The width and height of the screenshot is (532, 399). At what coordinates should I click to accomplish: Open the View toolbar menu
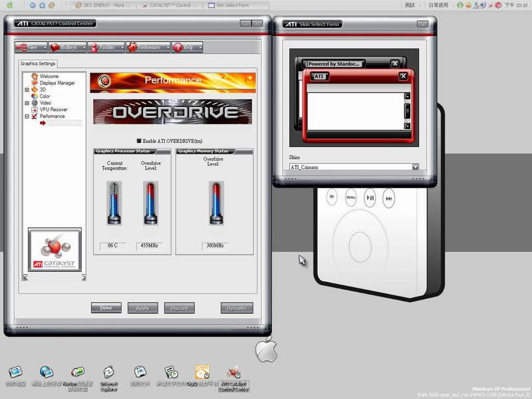pyautogui.click(x=31, y=47)
